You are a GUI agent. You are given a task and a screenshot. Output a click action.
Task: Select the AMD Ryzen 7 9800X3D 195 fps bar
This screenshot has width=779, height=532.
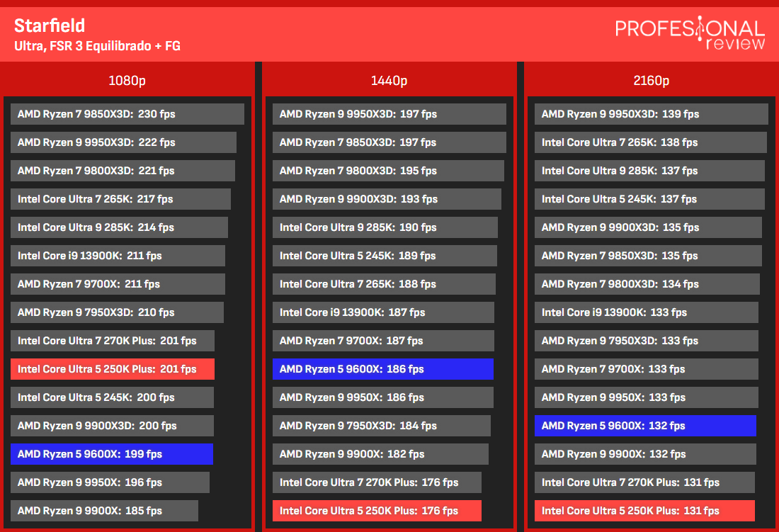click(x=388, y=171)
